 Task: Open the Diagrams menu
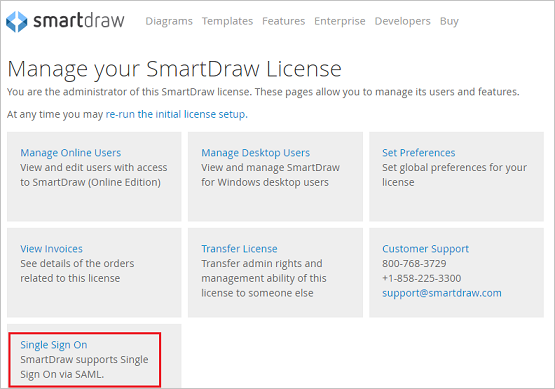tap(169, 21)
